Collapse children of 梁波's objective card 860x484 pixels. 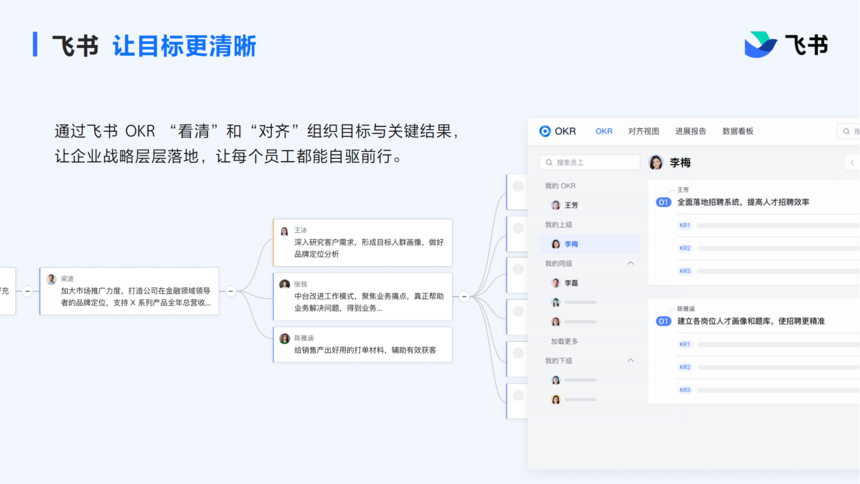click(231, 291)
